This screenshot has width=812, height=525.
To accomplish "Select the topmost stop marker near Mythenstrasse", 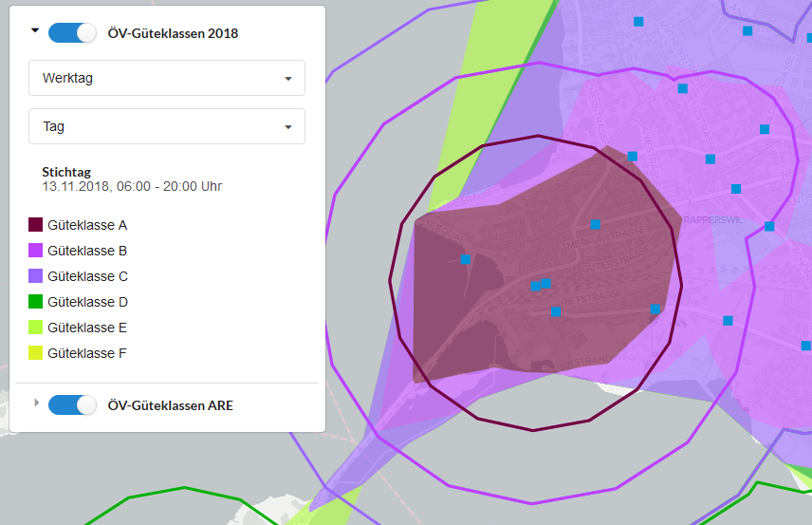I will point(638,21).
